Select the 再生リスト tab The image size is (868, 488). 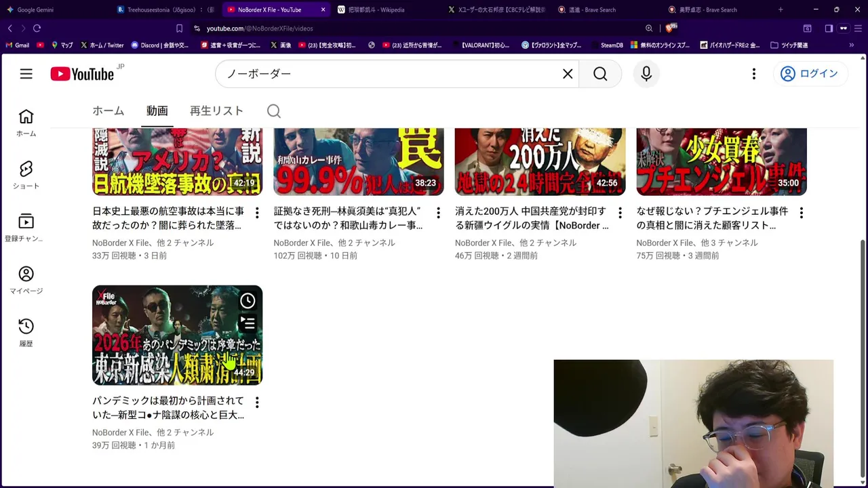point(216,111)
